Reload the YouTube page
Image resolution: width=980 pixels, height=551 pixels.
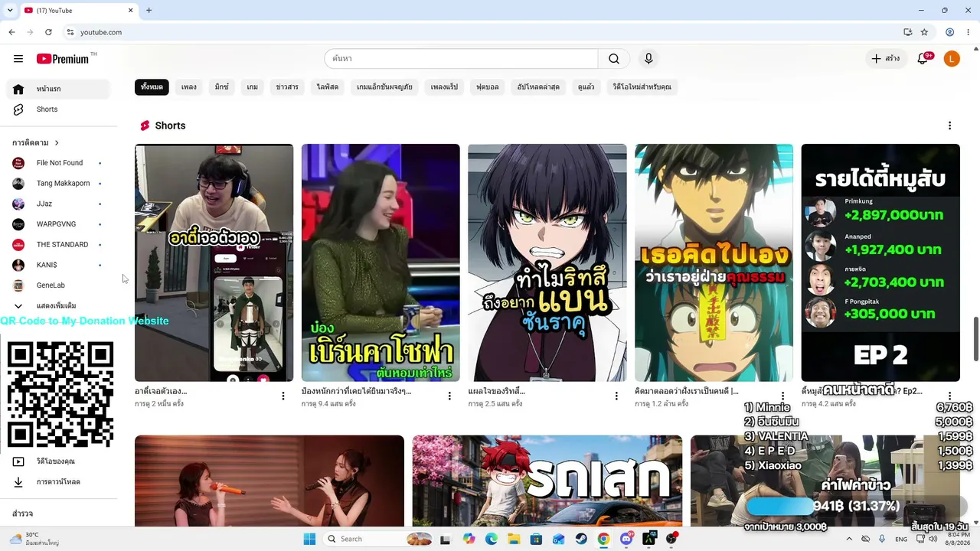pos(48,32)
